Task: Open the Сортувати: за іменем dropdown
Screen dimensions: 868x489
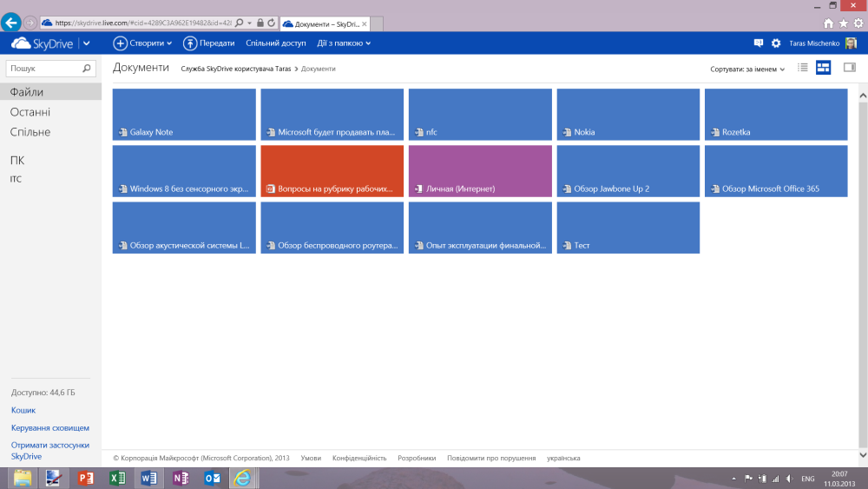Action: pos(747,69)
